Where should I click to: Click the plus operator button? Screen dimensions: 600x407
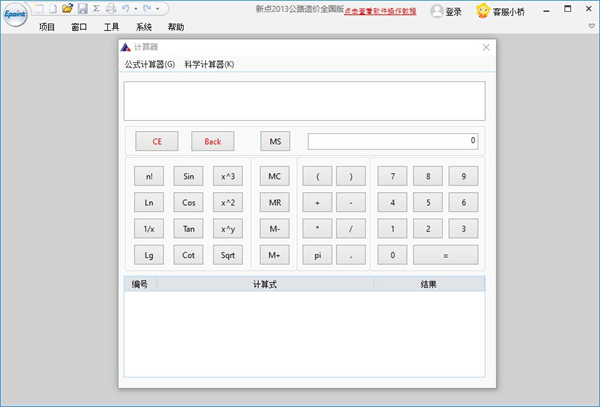(x=317, y=202)
